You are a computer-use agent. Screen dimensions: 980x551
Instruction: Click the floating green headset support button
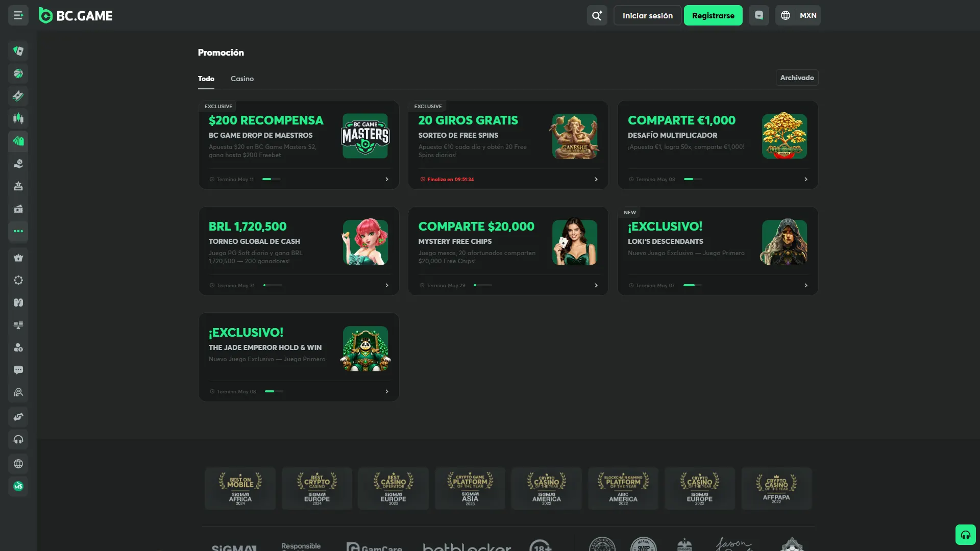(966, 535)
